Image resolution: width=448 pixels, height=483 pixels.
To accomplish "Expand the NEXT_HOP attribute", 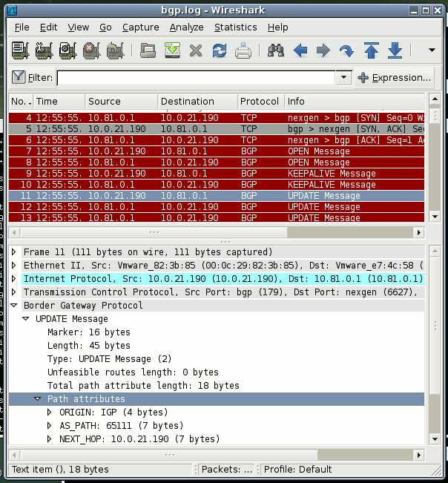I will pyautogui.click(x=49, y=439).
